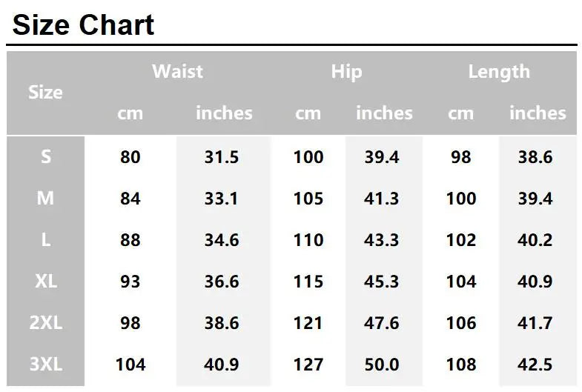
Task: Select the 3XL size row label
Action: [x=46, y=365]
